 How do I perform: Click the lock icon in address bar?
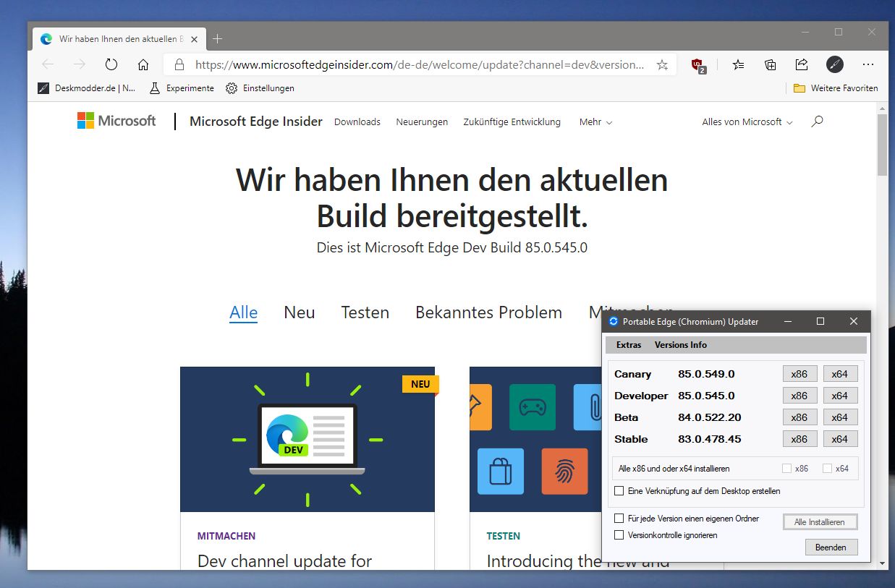tap(179, 64)
